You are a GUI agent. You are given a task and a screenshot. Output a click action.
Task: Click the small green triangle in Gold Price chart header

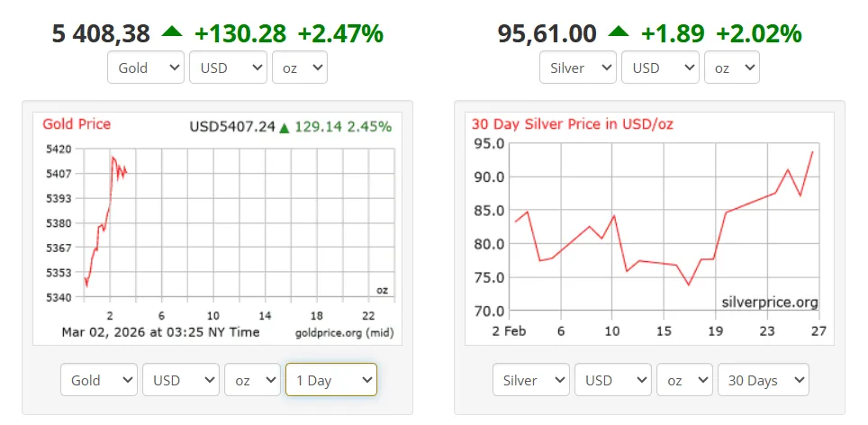tap(285, 128)
